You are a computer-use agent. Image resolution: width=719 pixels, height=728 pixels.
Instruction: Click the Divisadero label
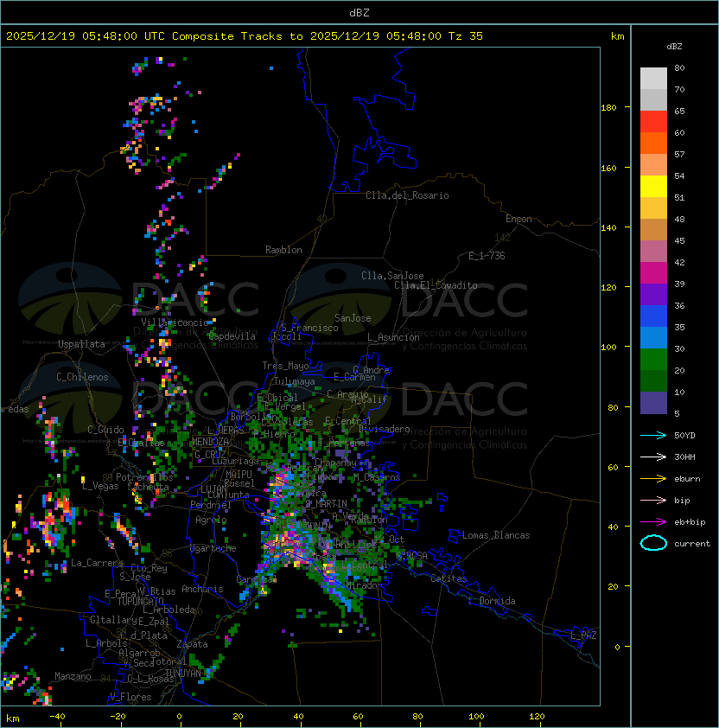tap(385, 429)
